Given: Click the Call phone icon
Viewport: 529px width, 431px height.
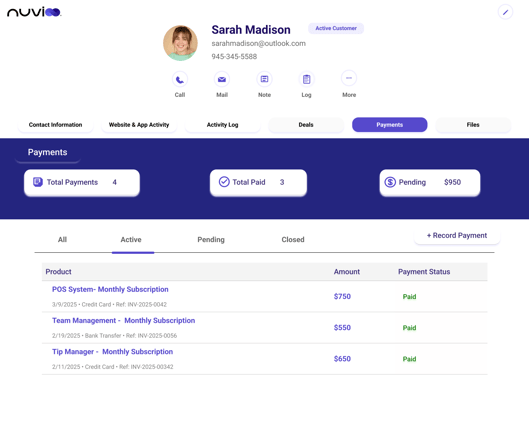Looking at the screenshot, I should [180, 80].
